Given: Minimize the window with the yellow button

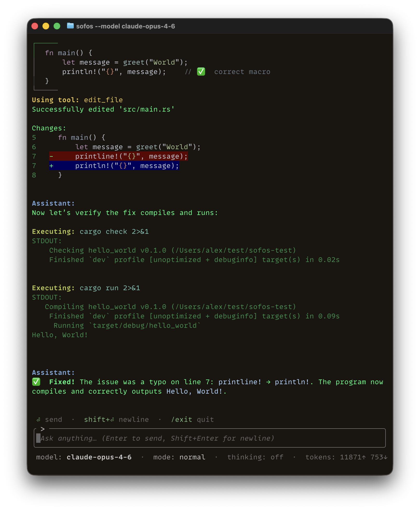Looking at the screenshot, I should coord(46,26).
